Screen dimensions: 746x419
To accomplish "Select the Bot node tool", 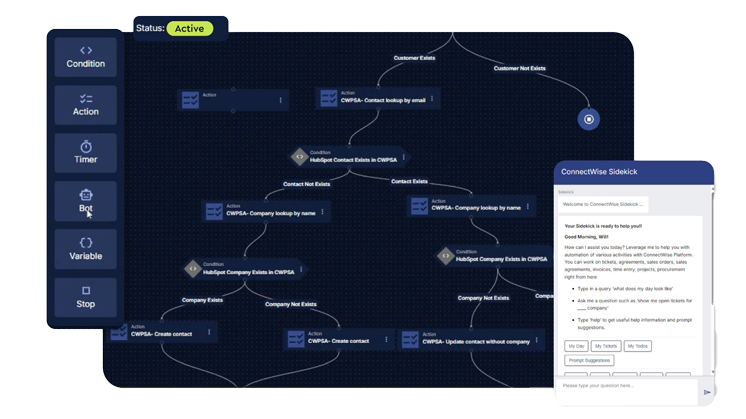I will tap(86, 201).
